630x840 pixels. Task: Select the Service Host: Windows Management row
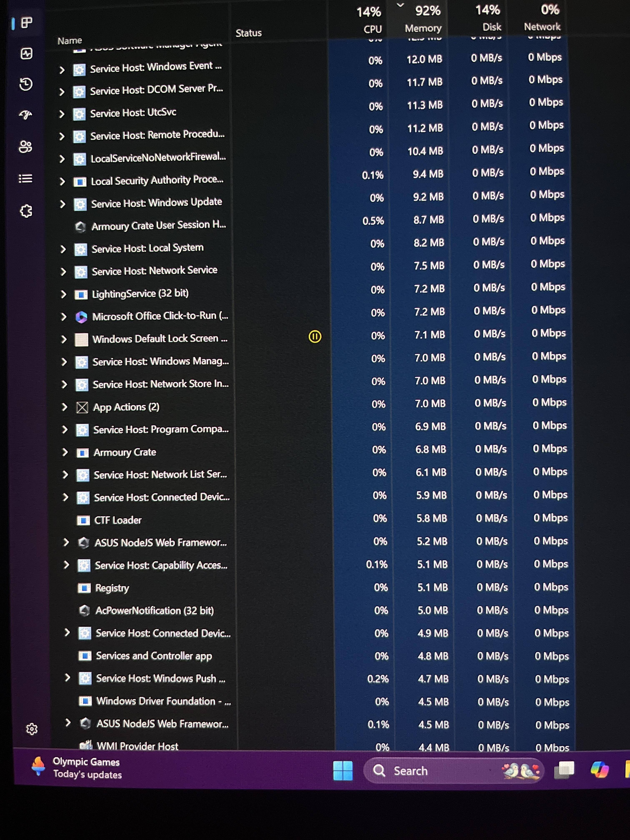[311, 360]
